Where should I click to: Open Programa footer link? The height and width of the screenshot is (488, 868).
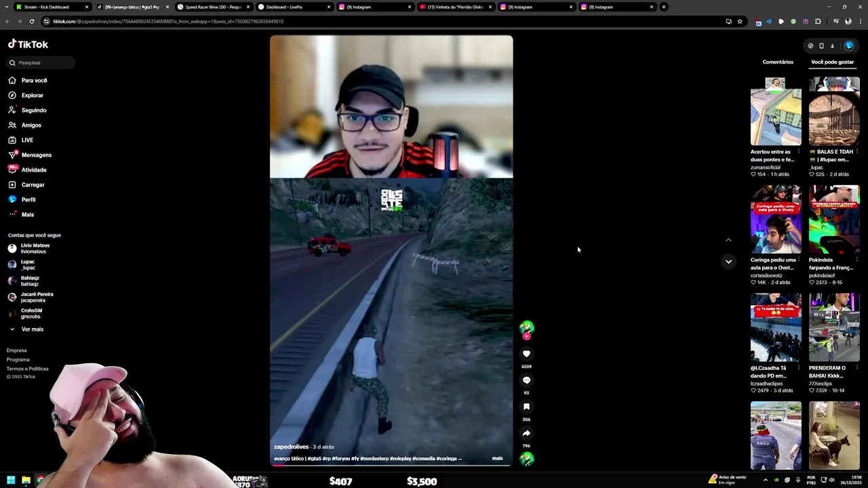(x=18, y=360)
